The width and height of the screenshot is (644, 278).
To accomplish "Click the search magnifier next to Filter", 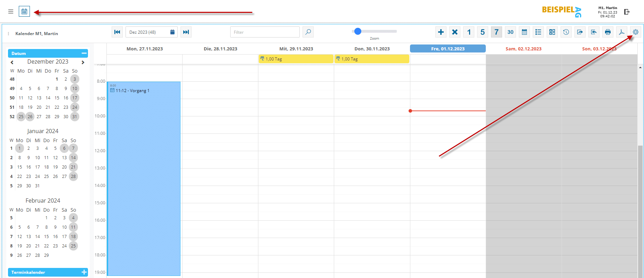I will (308, 32).
